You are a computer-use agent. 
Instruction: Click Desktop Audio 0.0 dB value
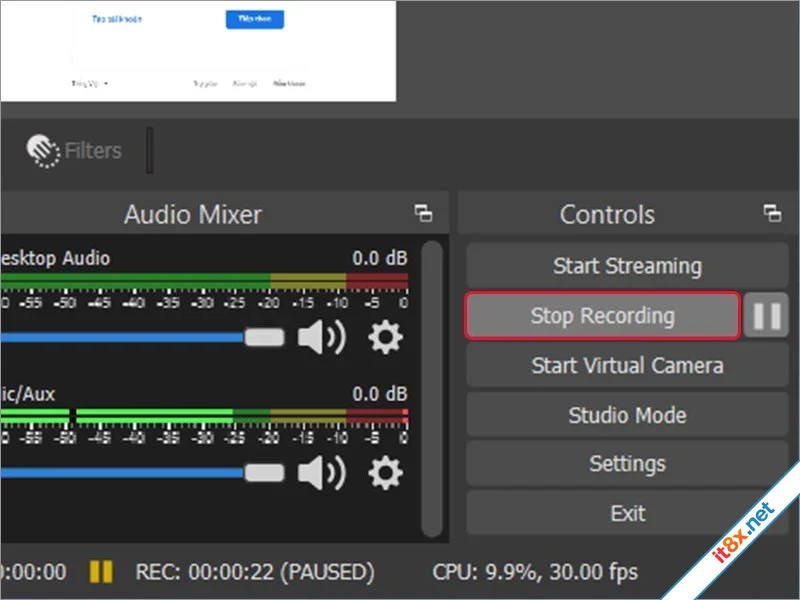pyautogui.click(x=380, y=258)
